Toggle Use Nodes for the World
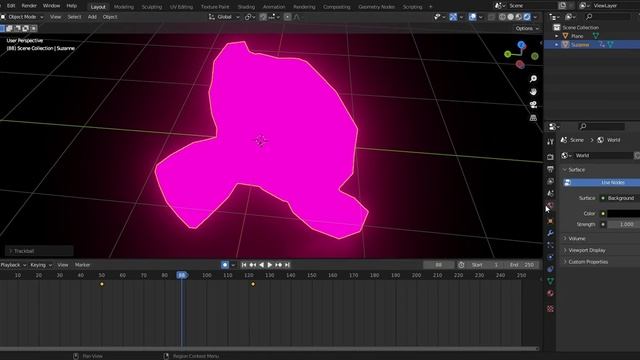Screen dimensions: 640x360 (x=602, y=182)
